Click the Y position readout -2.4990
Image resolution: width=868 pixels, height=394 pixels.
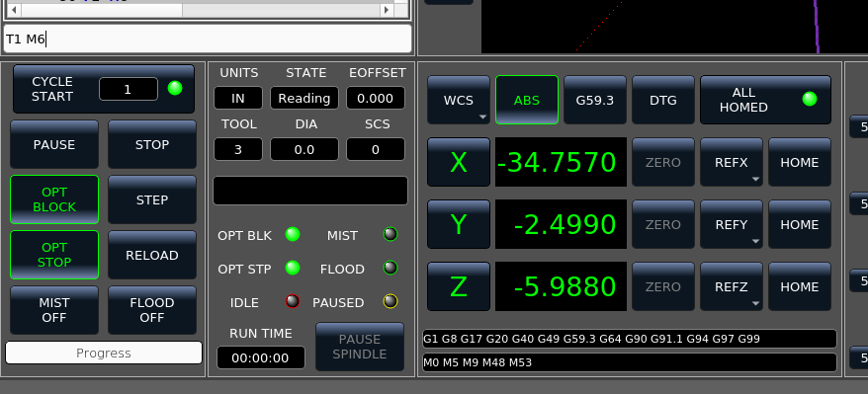coord(561,224)
